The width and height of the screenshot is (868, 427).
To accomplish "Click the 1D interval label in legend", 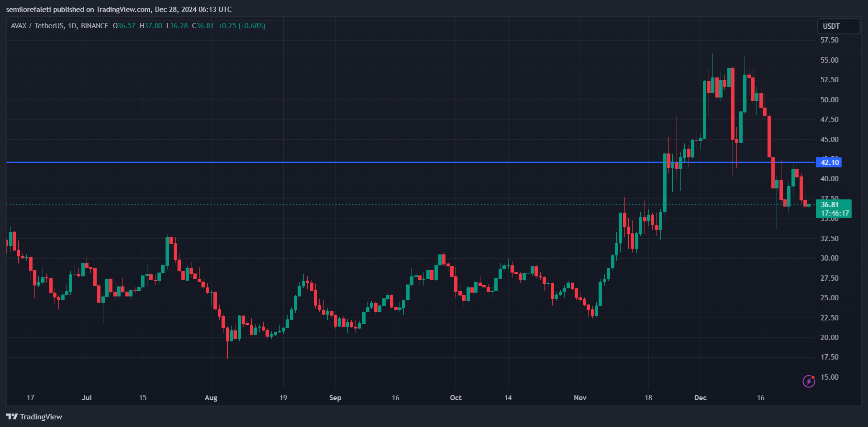I will (72, 26).
